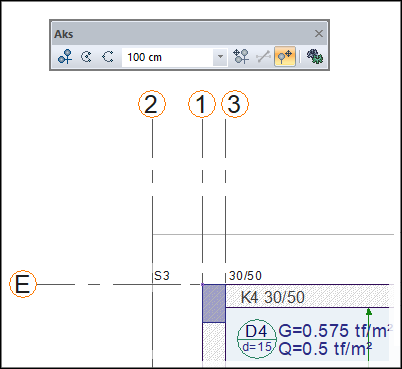Select the purple shaded column S3
Viewport: 402px width, 369px height.
click(214, 304)
